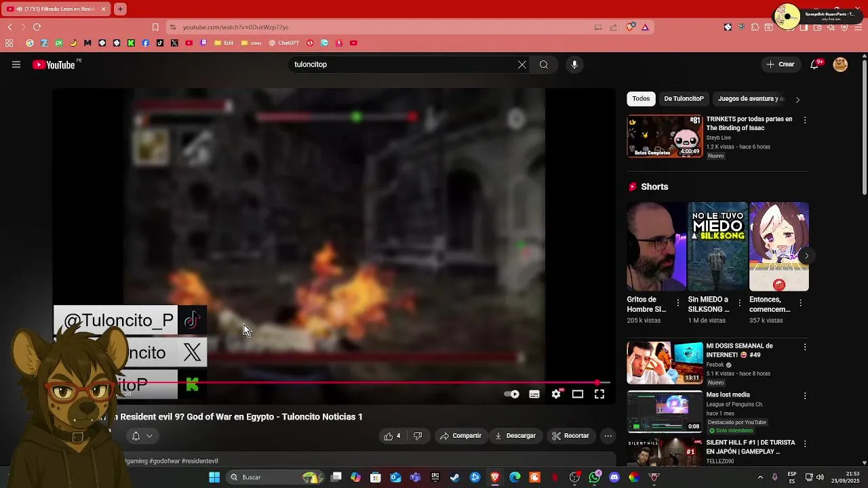
Task: Click the Descargar download button
Action: 515,436
